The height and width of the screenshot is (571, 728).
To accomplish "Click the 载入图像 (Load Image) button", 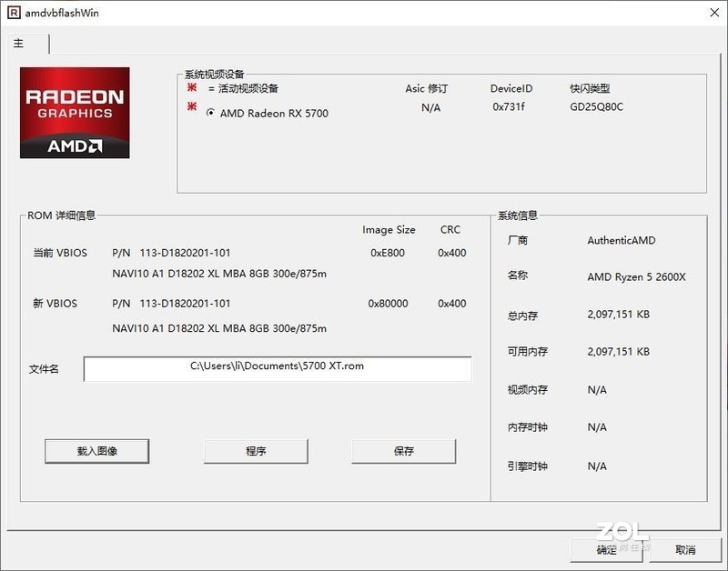I will tap(96, 451).
